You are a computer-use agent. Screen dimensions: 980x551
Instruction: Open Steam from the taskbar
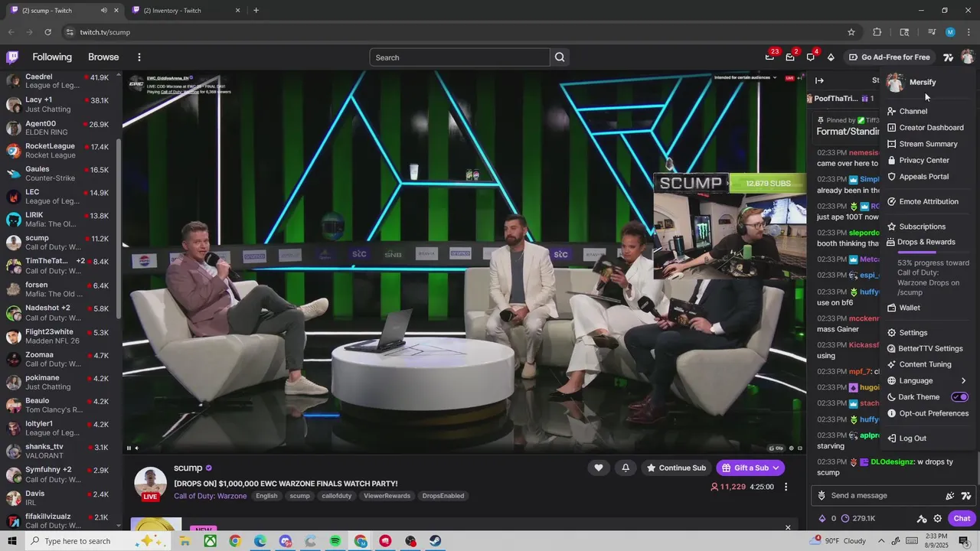click(x=435, y=541)
